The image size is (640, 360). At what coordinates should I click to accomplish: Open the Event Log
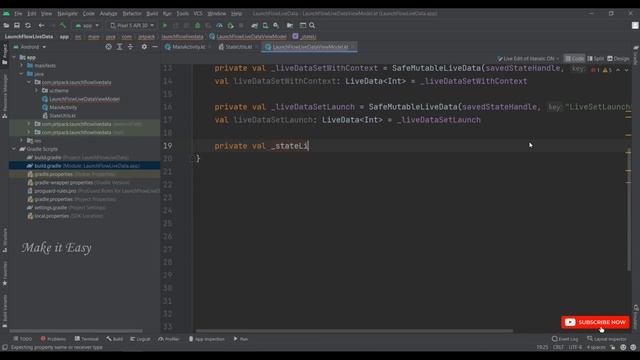pyautogui.click(x=565, y=339)
